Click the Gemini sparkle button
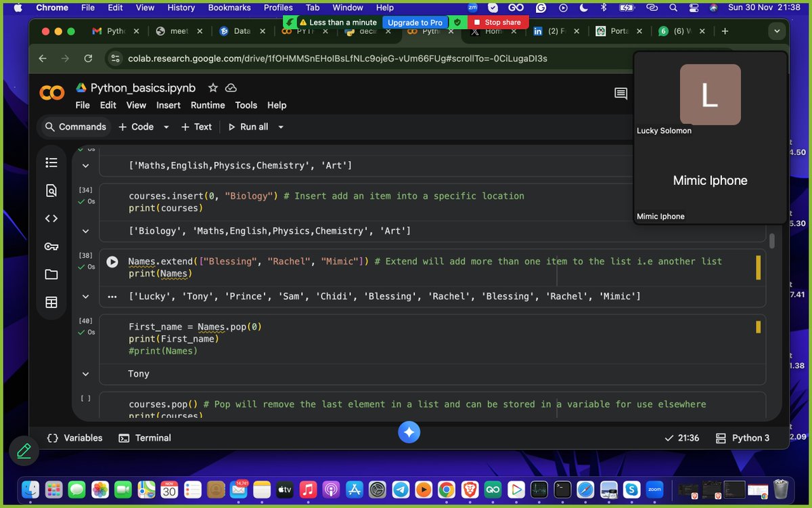The width and height of the screenshot is (812, 508). (409, 431)
